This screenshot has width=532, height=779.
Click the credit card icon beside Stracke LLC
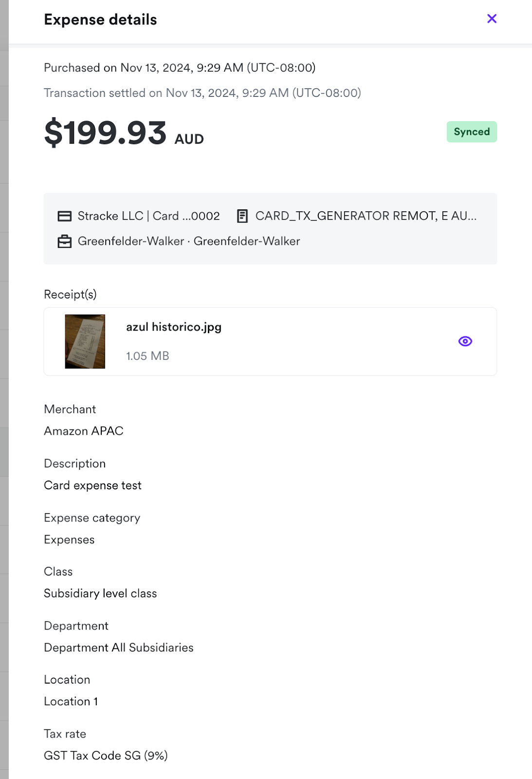tap(65, 216)
